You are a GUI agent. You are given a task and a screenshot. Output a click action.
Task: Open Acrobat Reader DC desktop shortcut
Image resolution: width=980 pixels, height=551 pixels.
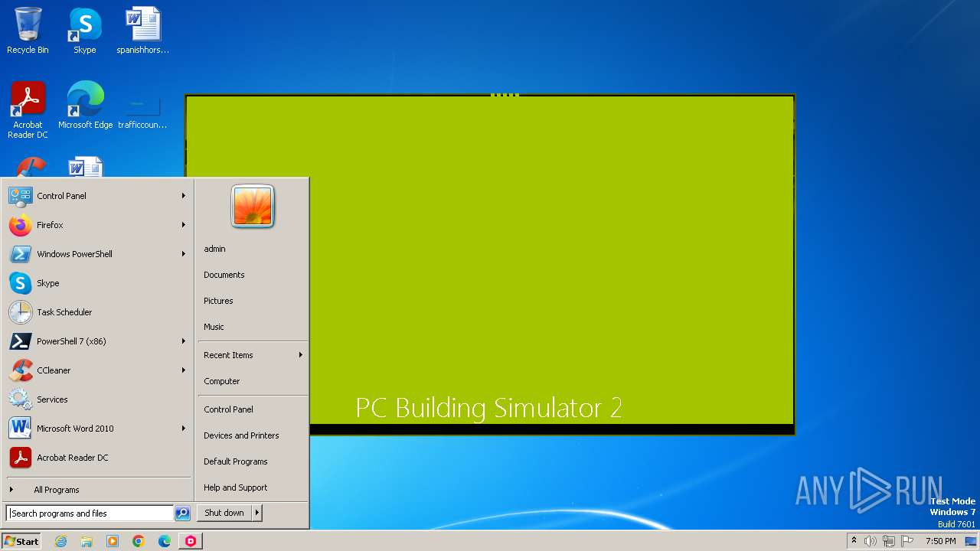28,110
